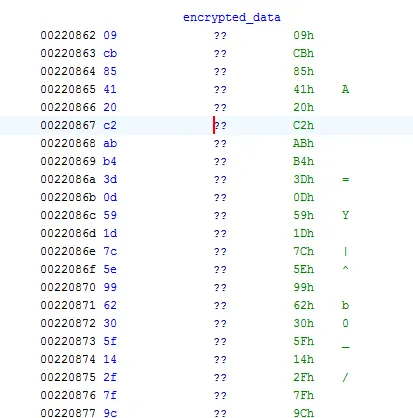Image resolution: width=413 pixels, height=418 pixels.
Task: Click address 00220866
Action: click(x=68, y=107)
